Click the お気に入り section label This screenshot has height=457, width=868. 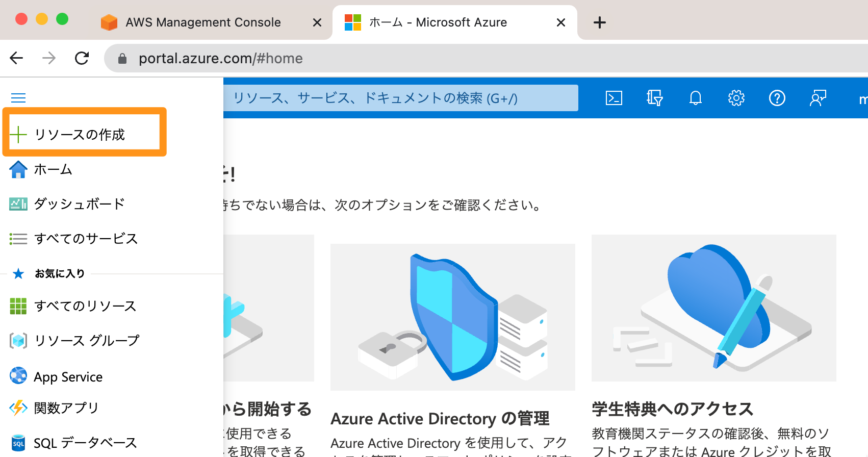click(60, 274)
